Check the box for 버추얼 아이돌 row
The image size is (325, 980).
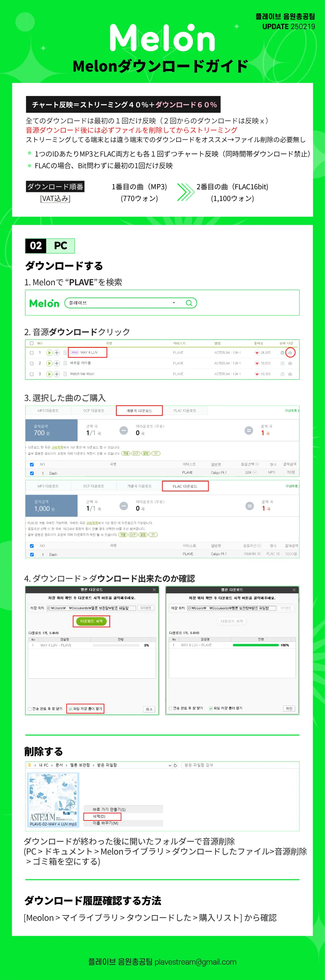pos(31,363)
